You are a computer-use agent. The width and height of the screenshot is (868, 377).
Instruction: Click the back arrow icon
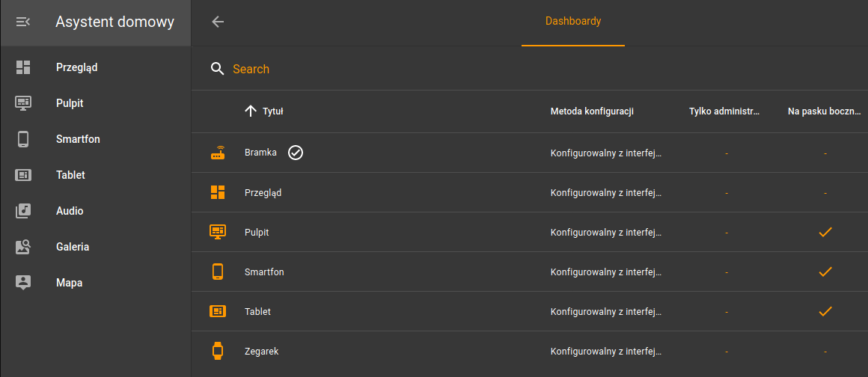(218, 22)
